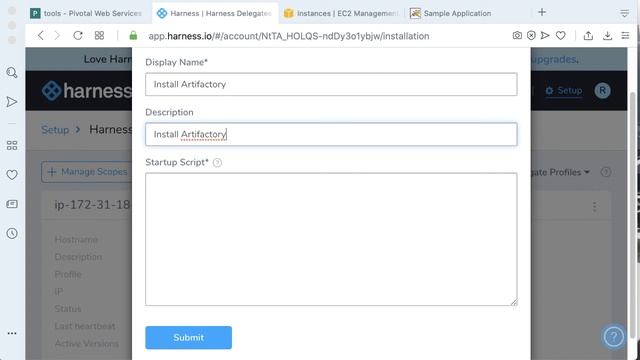This screenshot has height=360, width=640.
Task: Click the help icon beside Delegate Profiles
Action: coord(606,172)
